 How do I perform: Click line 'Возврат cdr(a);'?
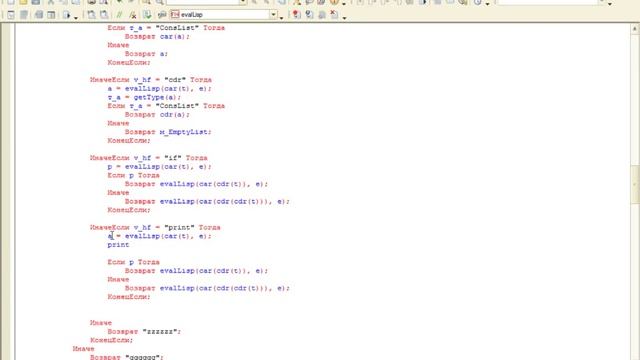coord(157,114)
